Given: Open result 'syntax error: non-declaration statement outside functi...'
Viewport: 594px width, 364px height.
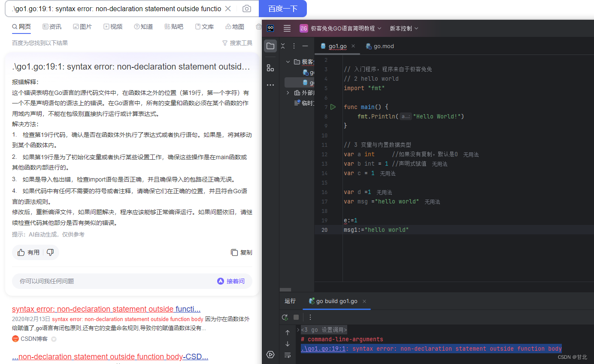Looking at the screenshot, I should tap(106, 309).
